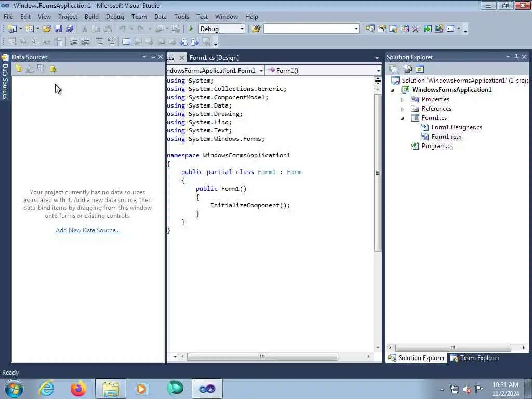Click the code editor horizontal scrollbar thumb
Viewport: 532px width, 399px height.
tap(262, 356)
